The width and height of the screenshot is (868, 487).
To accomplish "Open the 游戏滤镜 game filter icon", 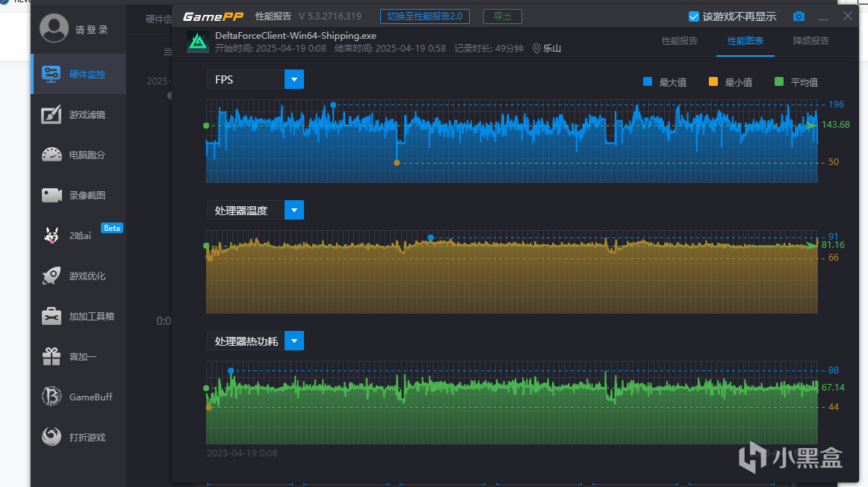I will tap(52, 114).
